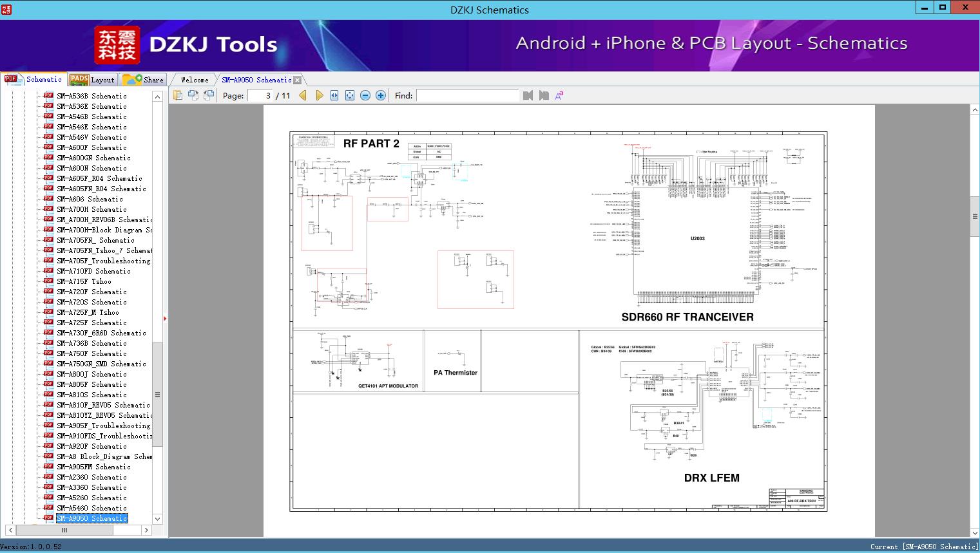The width and height of the screenshot is (980, 553).
Task: Click the copy pages icon in the viewer toolbar
Action: (x=178, y=95)
